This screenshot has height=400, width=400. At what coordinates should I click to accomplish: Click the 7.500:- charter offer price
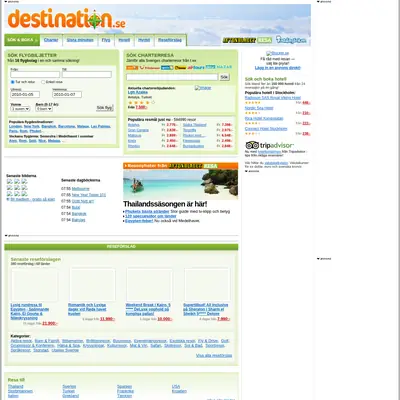(x=141, y=107)
